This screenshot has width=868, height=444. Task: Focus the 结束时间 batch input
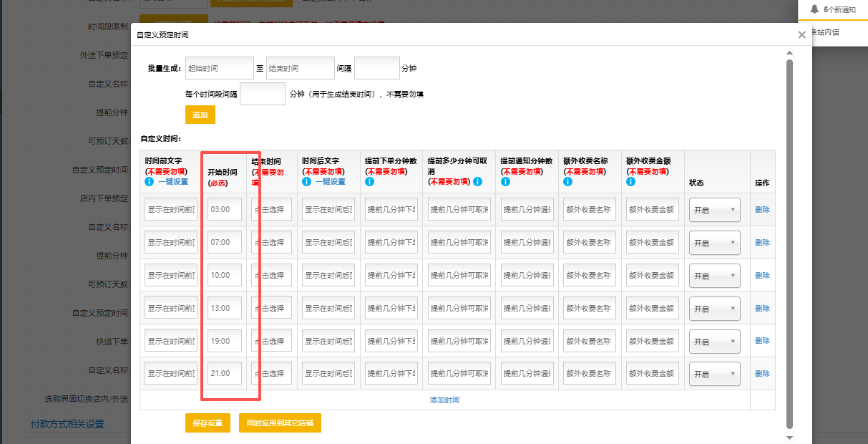(300, 68)
